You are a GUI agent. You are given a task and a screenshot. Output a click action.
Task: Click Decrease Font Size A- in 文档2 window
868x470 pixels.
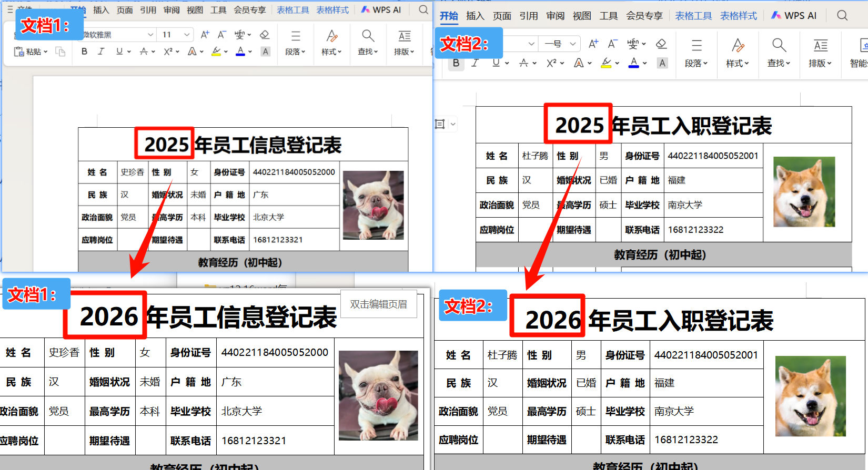point(612,44)
